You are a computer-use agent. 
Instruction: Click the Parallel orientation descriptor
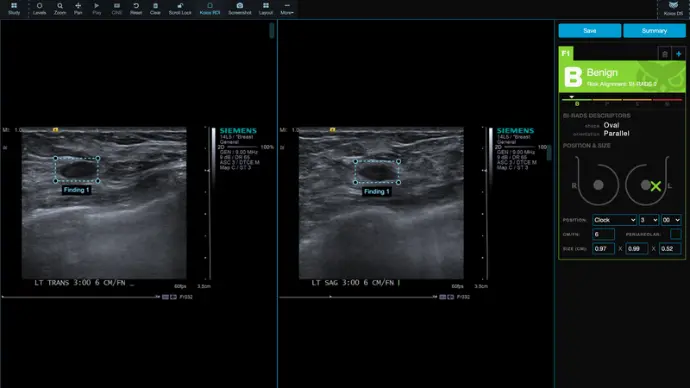(616, 133)
